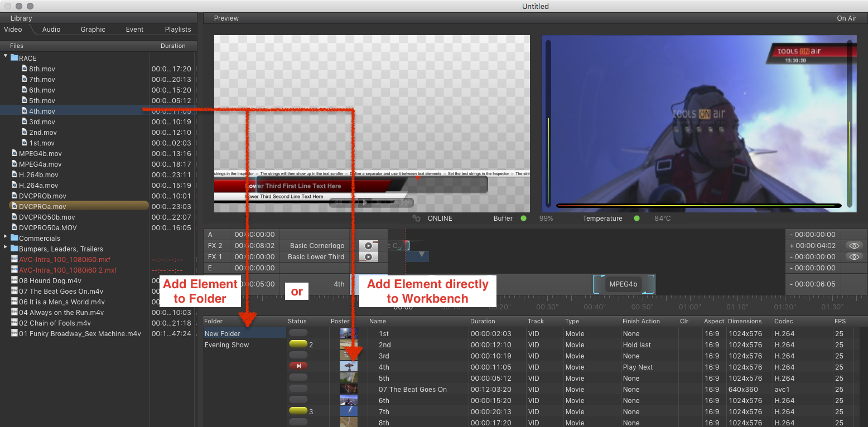
Task: Click the green Temperature status indicator
Action: click(636, 219)
